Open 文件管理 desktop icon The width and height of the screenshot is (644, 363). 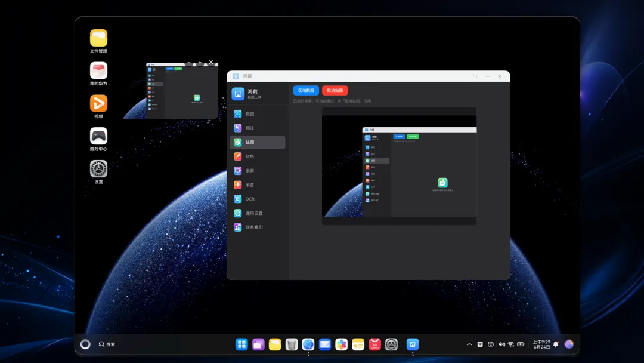click(98, 41)
